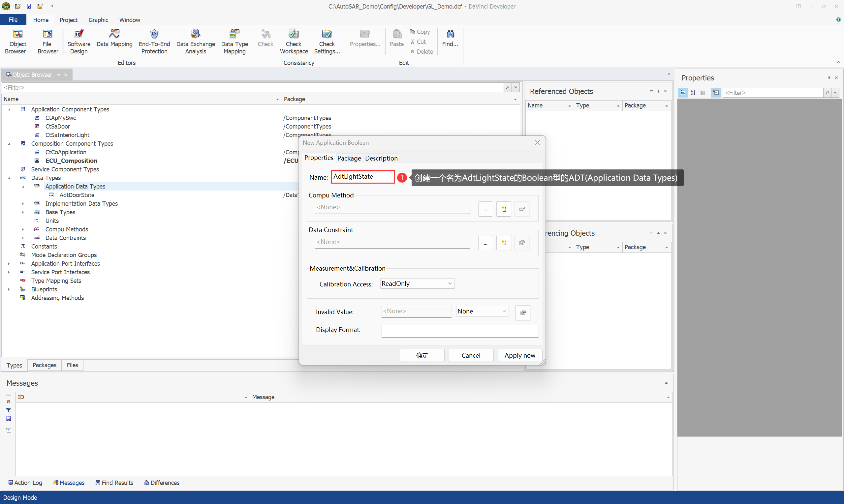Open the Find binoculars tool
The height and width of the screenshot is (504, 844).
(x=450, y=38)
